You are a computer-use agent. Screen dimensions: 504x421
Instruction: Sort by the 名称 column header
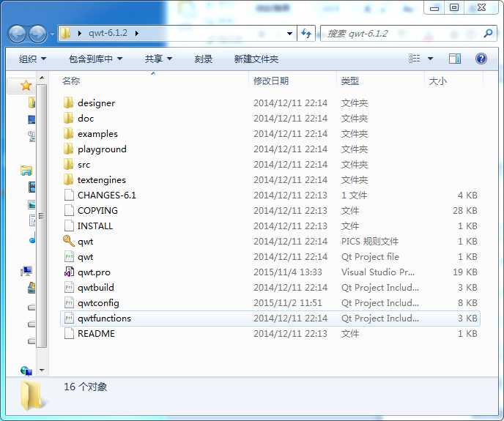click(71, 81)
